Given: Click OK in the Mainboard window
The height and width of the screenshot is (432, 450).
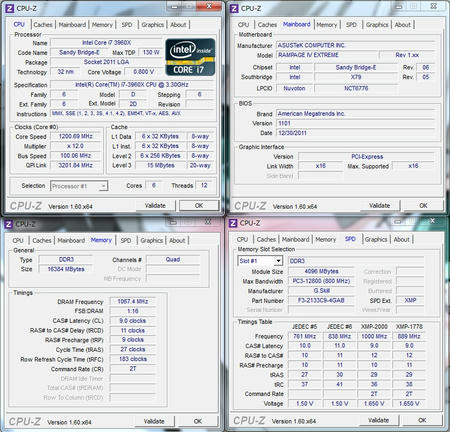Looking at the screenshot, I should [x=423, y=205].
